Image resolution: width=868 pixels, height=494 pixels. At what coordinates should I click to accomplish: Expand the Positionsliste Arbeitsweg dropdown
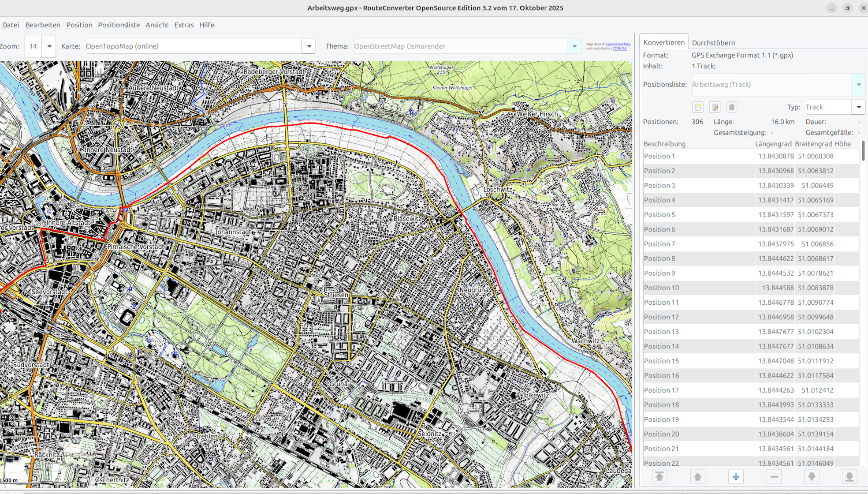[x=858, y=85]
